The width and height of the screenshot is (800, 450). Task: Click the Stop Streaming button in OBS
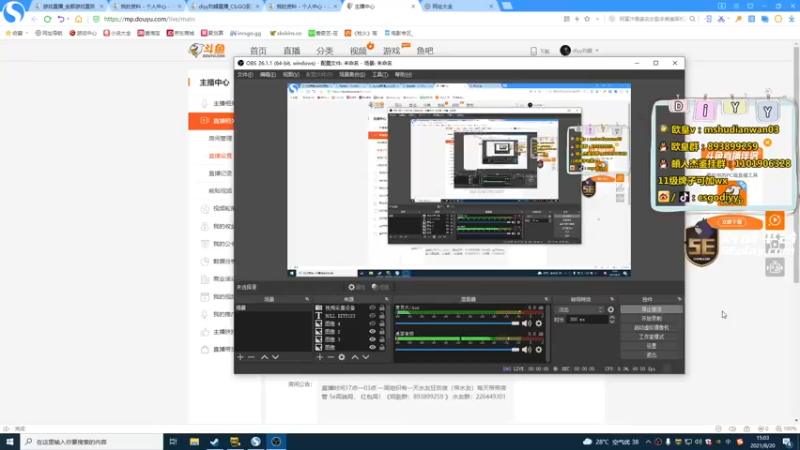[652, 309]
